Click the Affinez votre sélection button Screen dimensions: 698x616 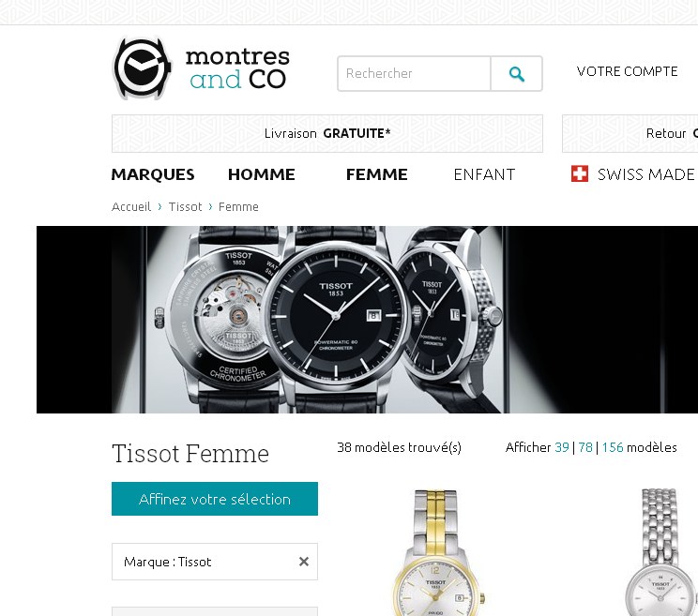[215, 499]
